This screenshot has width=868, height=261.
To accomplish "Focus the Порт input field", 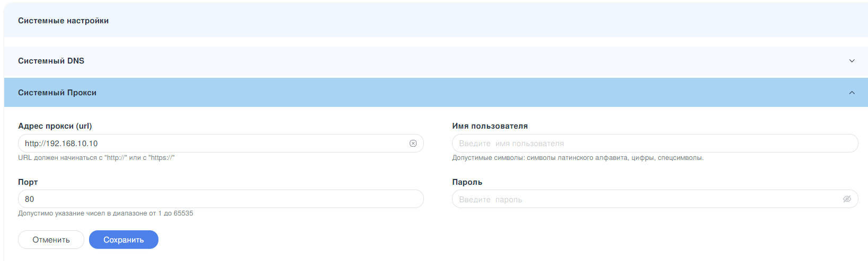I will pos(220,199).
